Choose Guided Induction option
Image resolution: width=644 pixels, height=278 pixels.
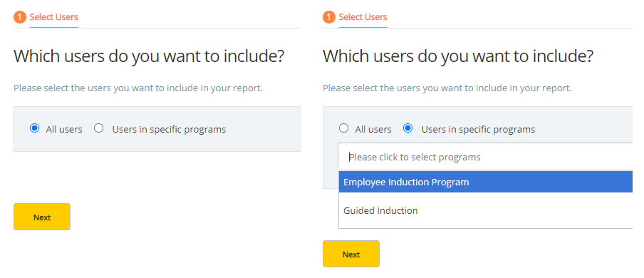pyautogui.click(x=485, y=210)
